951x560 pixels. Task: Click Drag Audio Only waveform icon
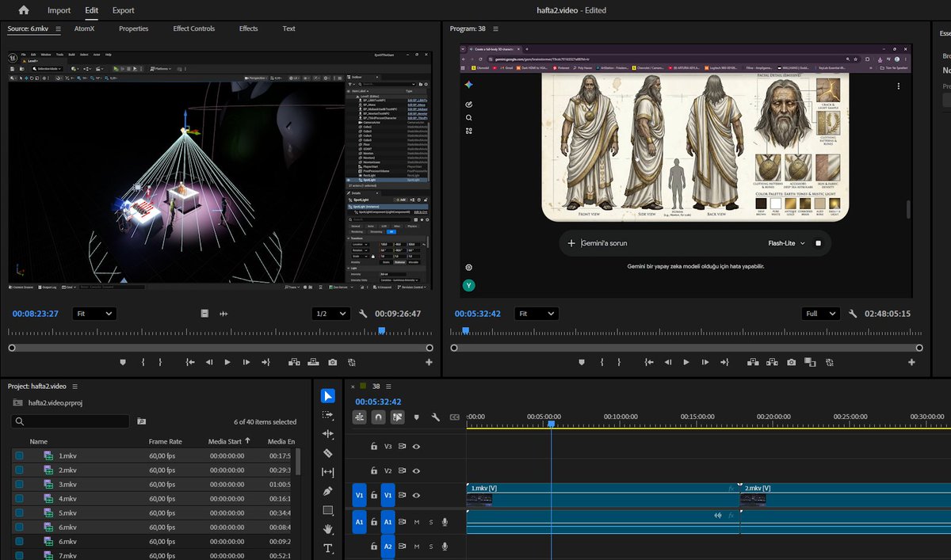[223, 314]
